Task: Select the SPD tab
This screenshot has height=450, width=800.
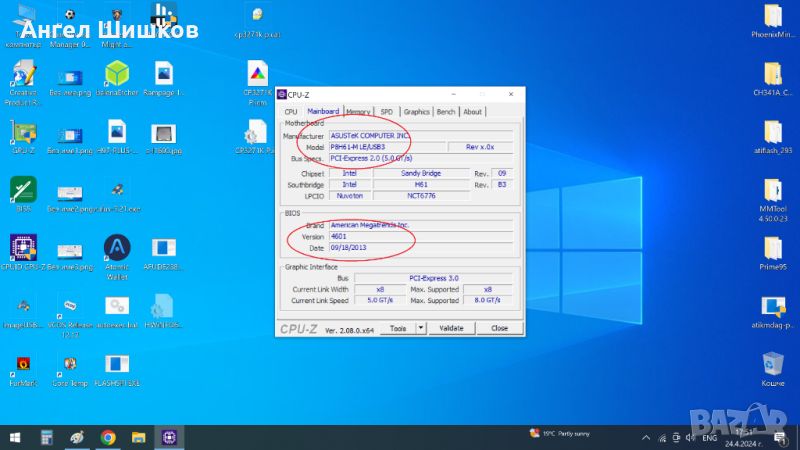Action: coord(386,112)
